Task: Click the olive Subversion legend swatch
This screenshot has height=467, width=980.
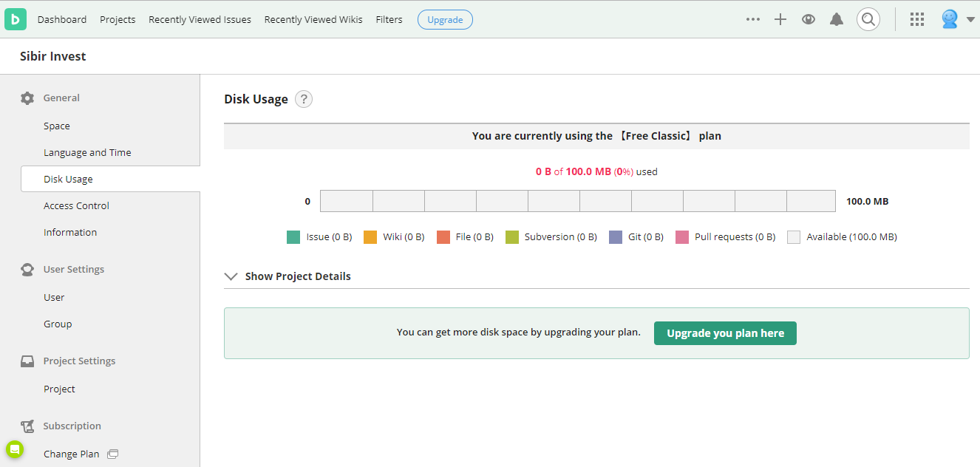Action: point(512,237)
